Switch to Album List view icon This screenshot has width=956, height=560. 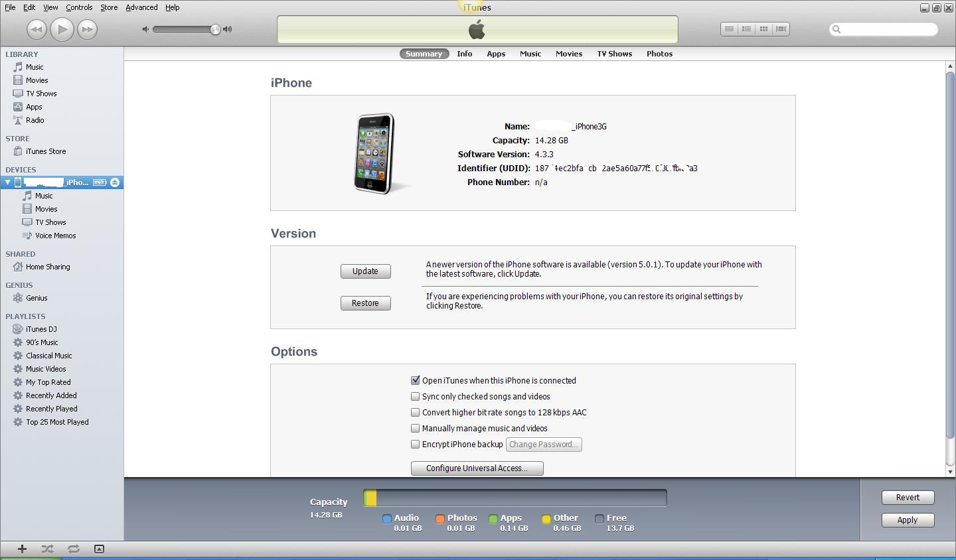coord(746,29)
